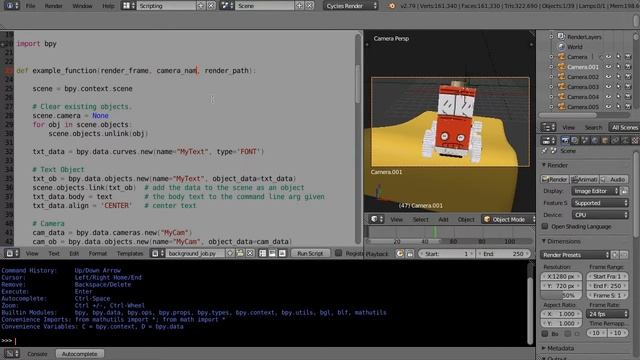Open the Object Mode dropdown
The height and width of the screenshot is (360, 640).
pos(509,219)
